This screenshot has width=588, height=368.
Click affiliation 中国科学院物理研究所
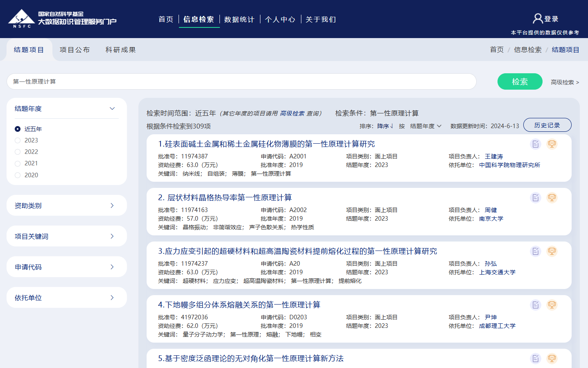click(x=509, y=165)
